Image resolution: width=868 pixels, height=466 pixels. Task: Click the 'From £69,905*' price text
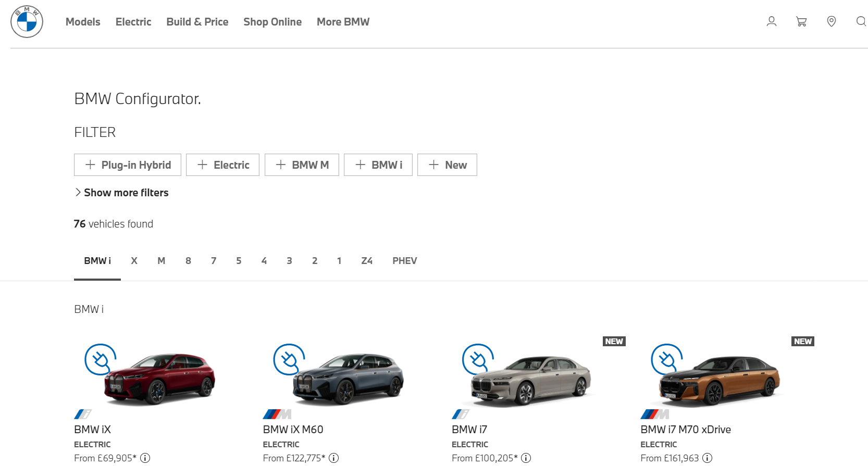(x=105, y=458)
